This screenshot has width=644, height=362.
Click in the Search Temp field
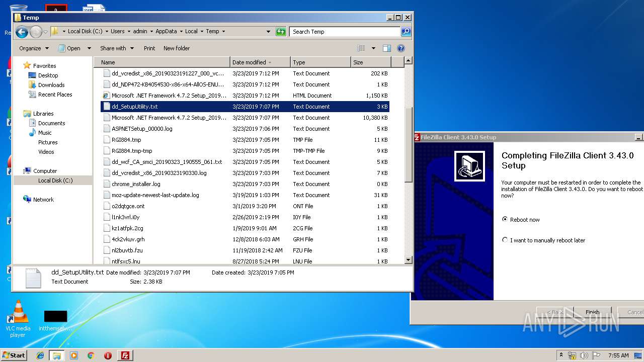(x=345, y=32)
